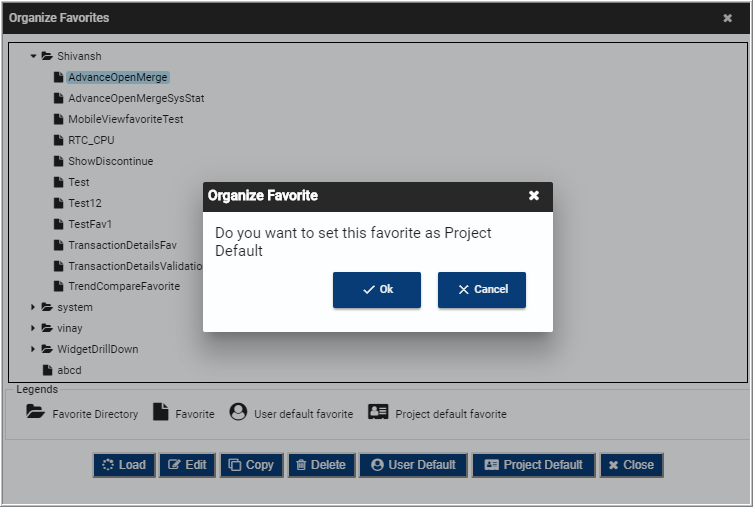
Task: Expand the system folder arrow
Action: [33, 307]
